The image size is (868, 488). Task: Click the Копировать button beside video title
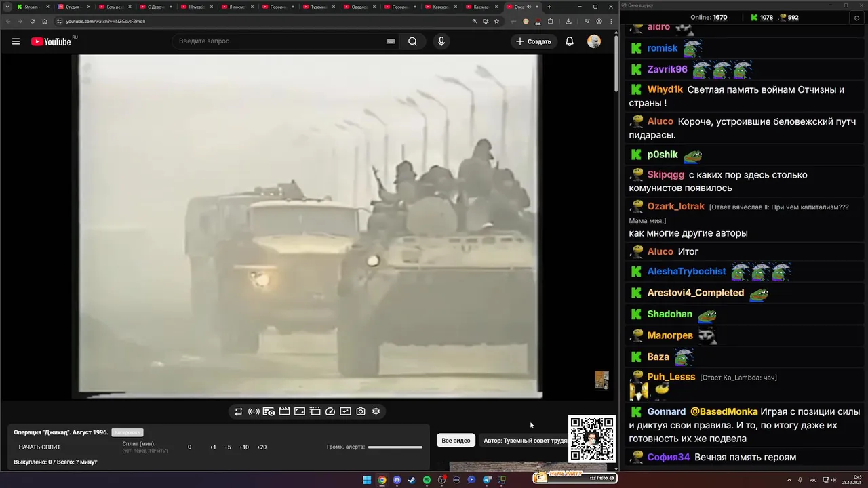(x=127, y=432)
